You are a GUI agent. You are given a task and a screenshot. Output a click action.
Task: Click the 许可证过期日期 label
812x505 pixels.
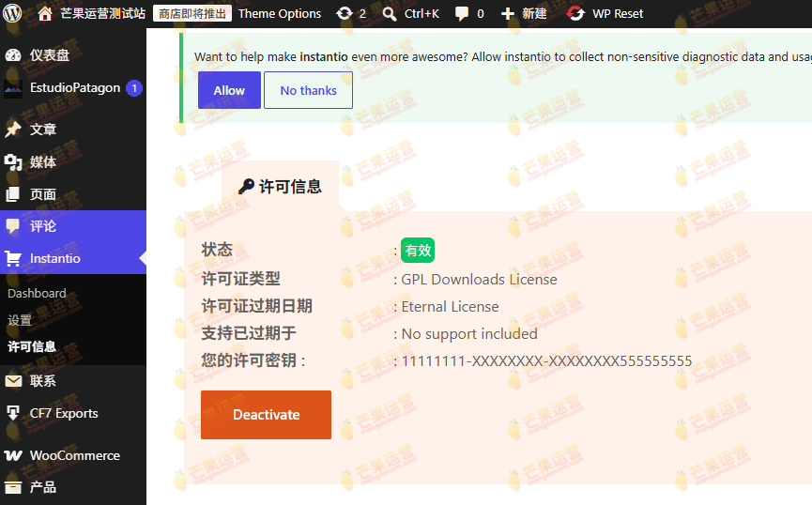click(x=257, y=306)
